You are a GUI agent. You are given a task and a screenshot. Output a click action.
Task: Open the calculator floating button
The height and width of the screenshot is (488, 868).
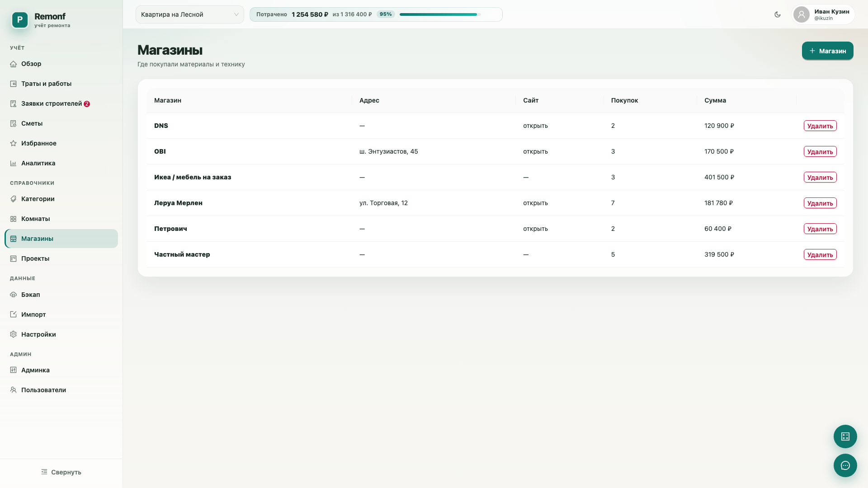(845, 436)
